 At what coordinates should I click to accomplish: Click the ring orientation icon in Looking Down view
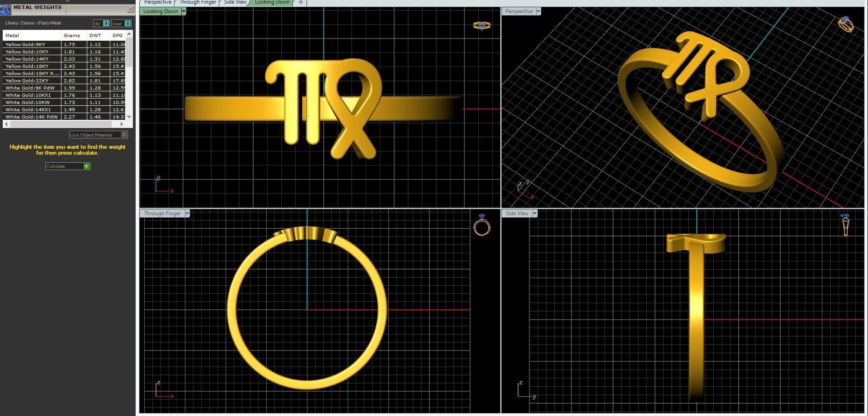pos(481,26)
